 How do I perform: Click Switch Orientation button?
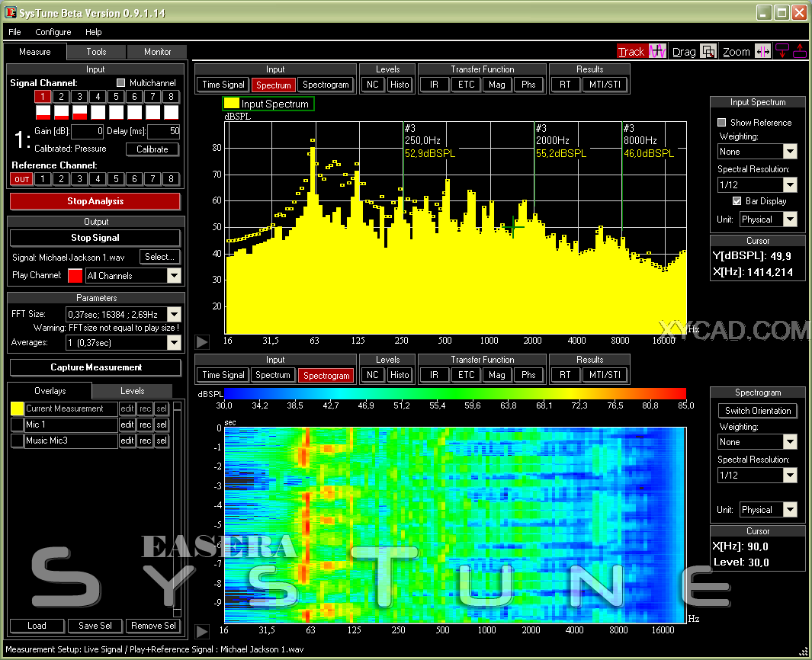[758, 411]
